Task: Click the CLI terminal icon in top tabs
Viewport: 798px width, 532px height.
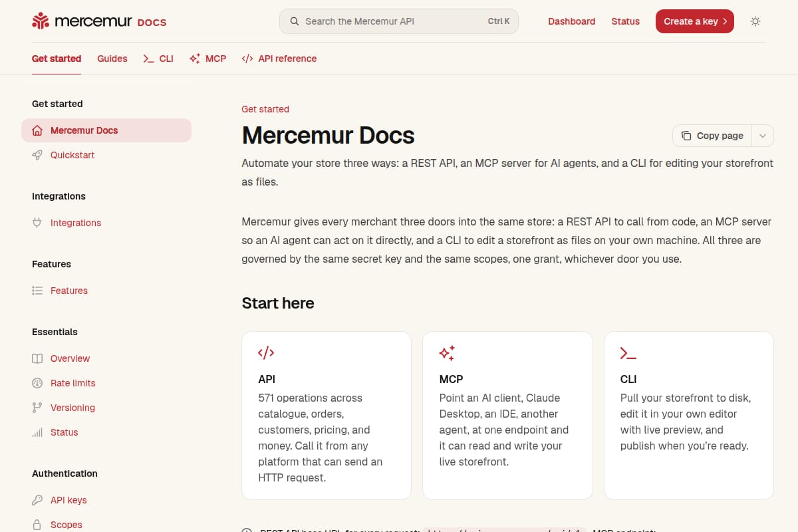Action: (x=148, y=59)
